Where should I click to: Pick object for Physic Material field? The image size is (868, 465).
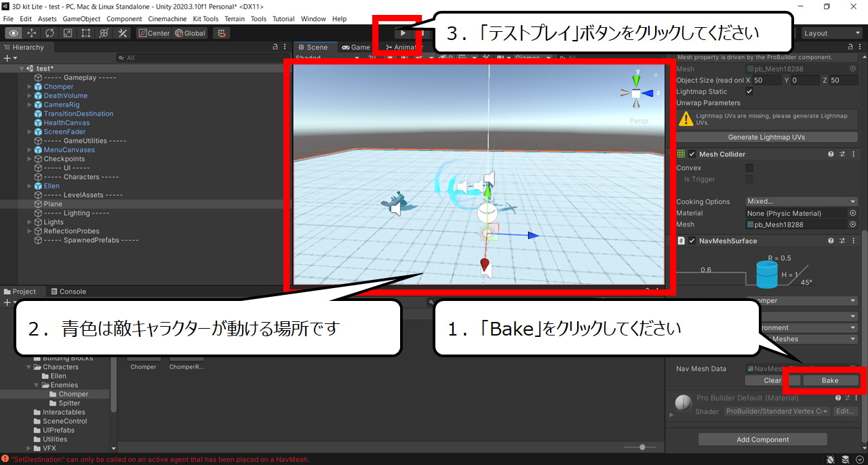click(x=852, y=213)
